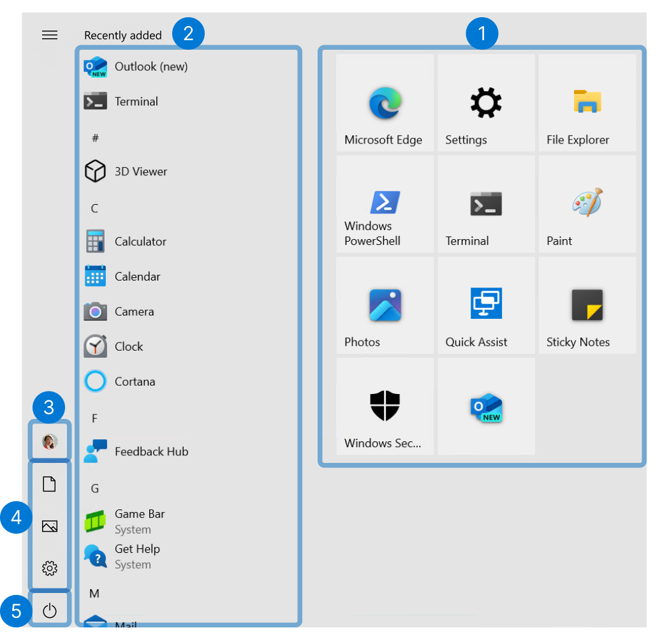The width and height of the screenshot is (662, 644).
Task: Open the File Explorer tile
Action: click(x=587, y=103)
